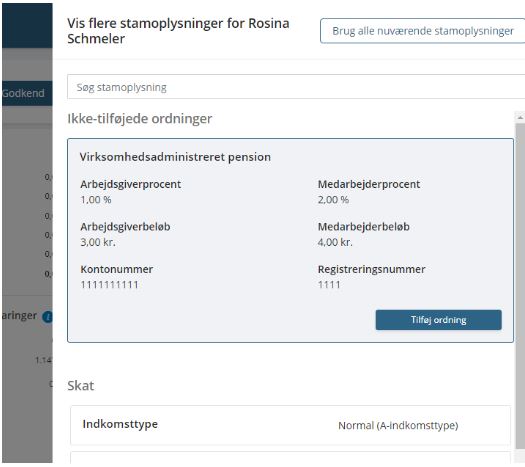The image size is (525, 467).
Task: Click the 'Ikke-tilføjede ordninger' section heading
Action: pyautogui.click(x=140, y=119)
